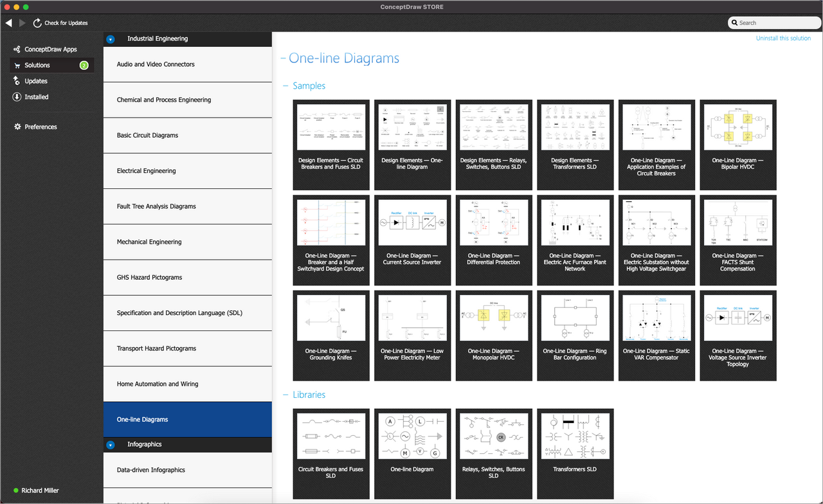Image resolution: width=823 pixels, height=504 pixels.
Task: Select Specification and Description Language (SDL)
Action: [x=188, y=313]
